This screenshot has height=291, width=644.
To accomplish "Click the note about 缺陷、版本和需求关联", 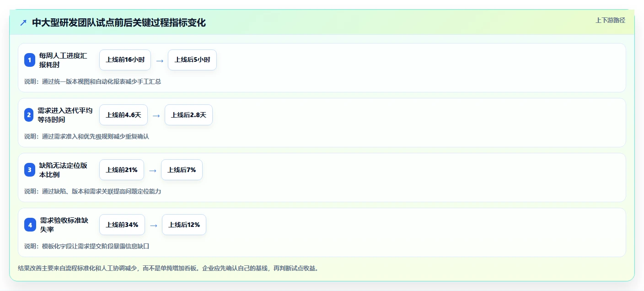I will pos(93,191).
